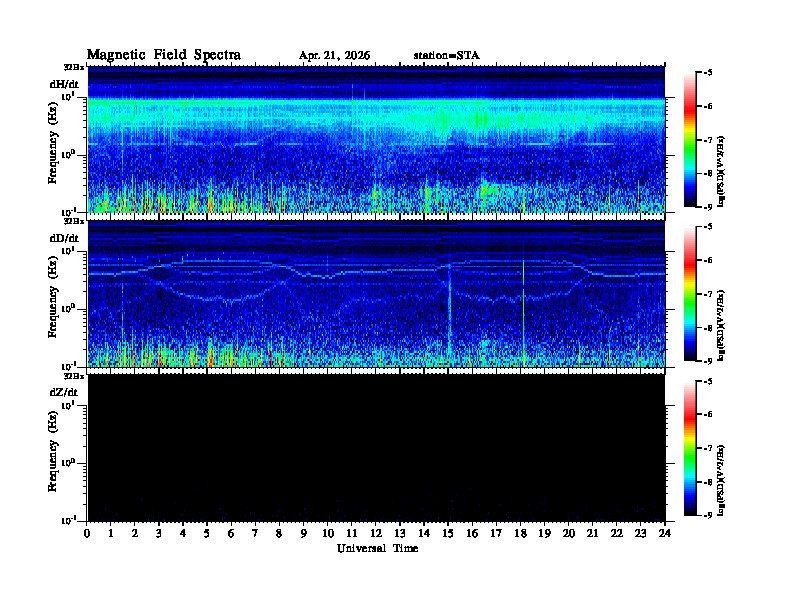Click hour label 21 on time axis
Screen dimensions: 792x612
pyautogui.click(x=592, y=533)
